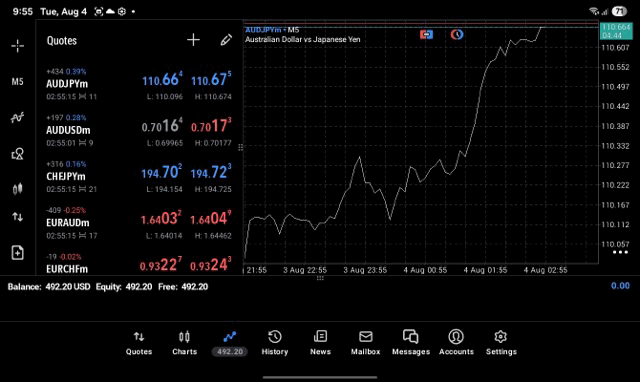Open News tab
The width and height of the screenshot is (640, 382).
point(320,343)
